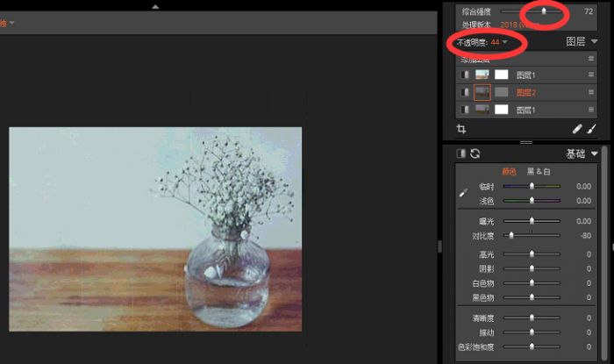Select the eraser tool icon

tap(576, 129)
